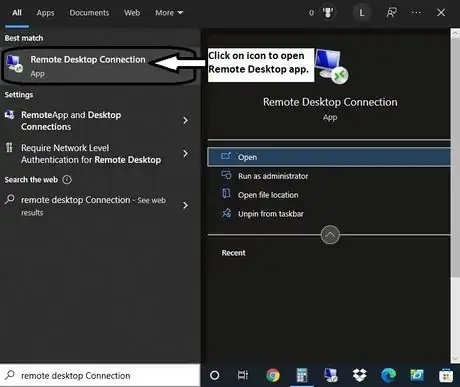The image size is (460, 387).
Task: Launch Google Chrome from the taskbar
Action: 273,375
